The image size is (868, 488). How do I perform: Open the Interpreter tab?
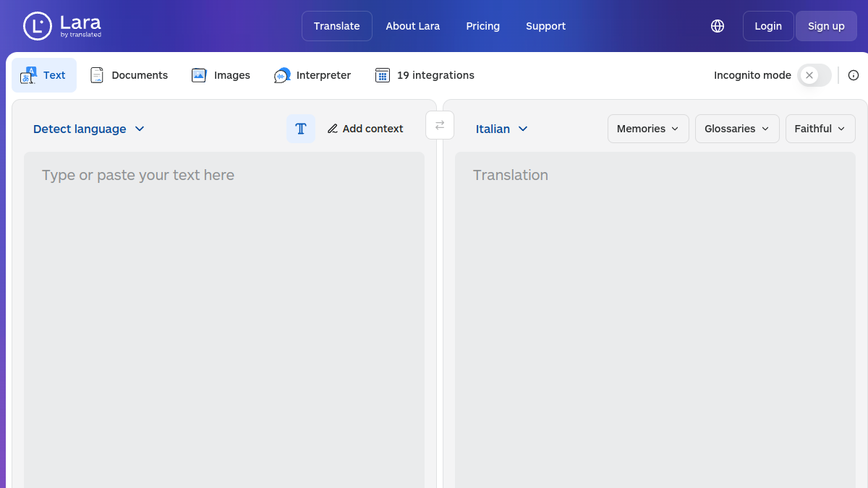point(312,75)
